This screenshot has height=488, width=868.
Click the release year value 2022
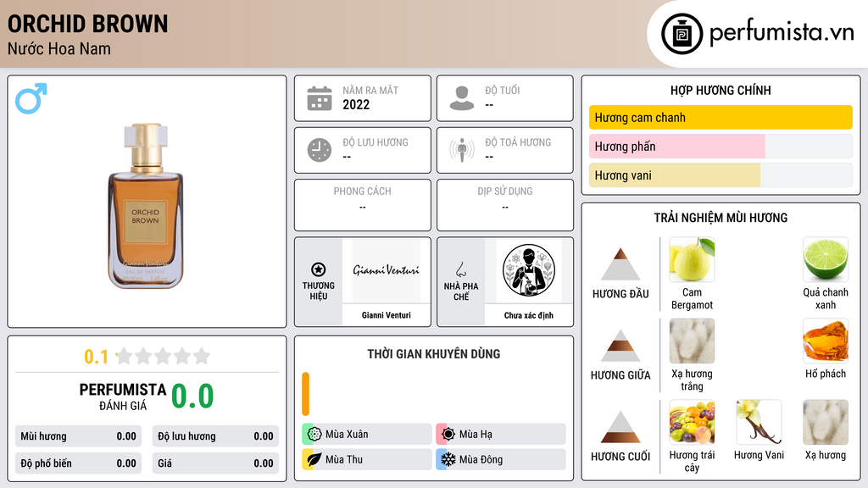pos(356,104)
